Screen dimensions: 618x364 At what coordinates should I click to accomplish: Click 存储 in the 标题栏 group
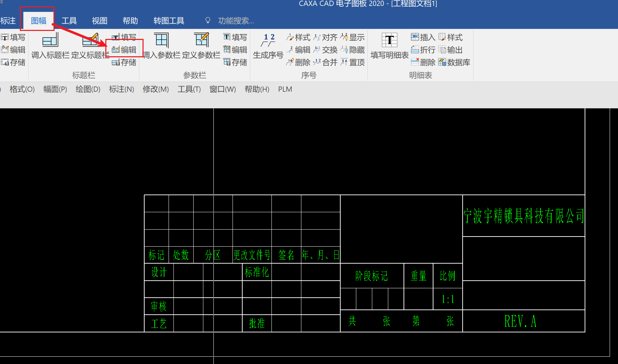point(124,62)
